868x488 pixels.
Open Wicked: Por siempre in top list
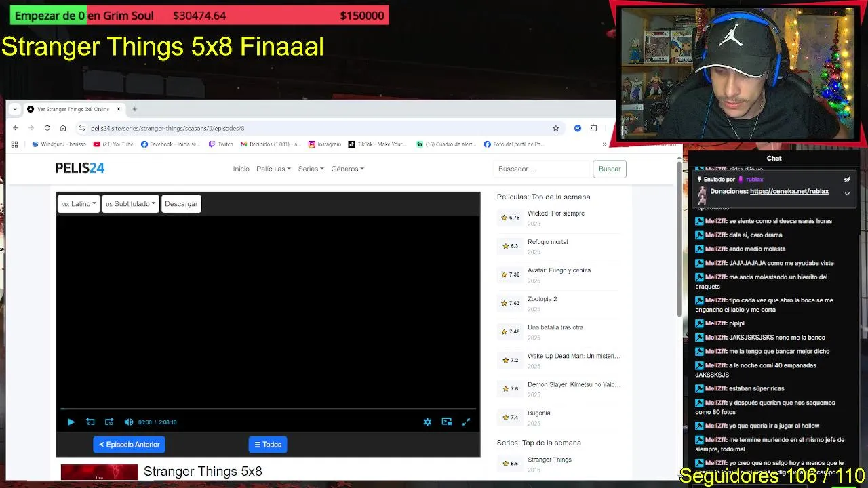556,213
